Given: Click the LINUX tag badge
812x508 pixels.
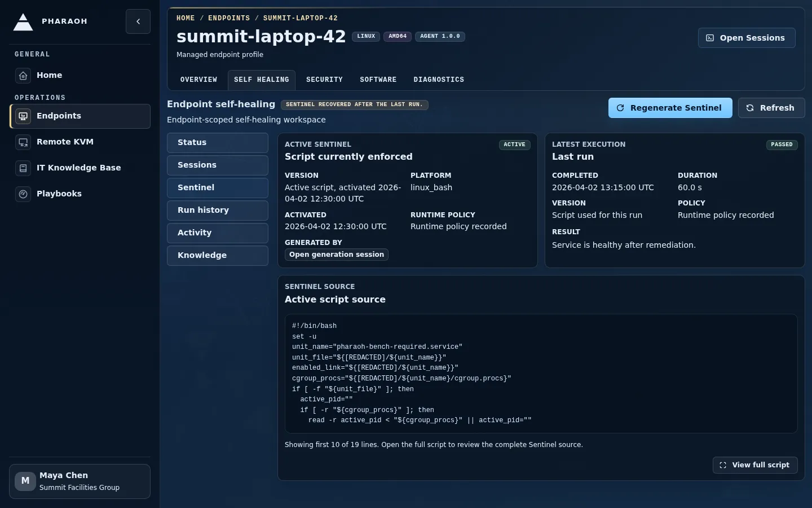Looking at the screenshot, I should tap(366, 36).
